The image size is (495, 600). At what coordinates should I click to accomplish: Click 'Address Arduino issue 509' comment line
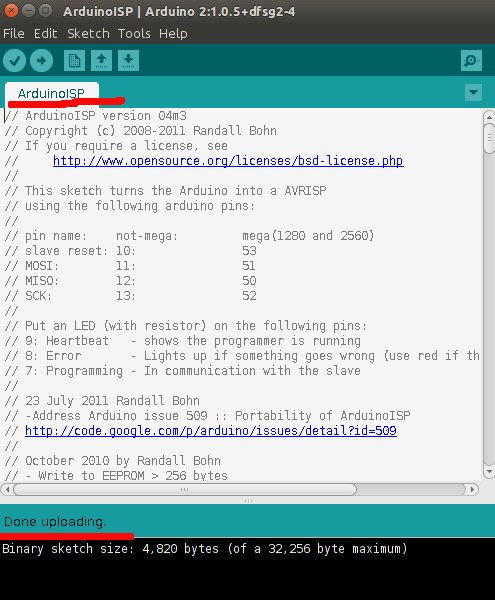[x=207, y=416]
